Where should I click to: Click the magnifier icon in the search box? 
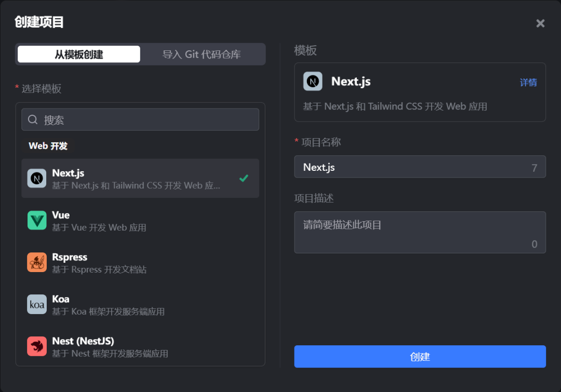33,120
